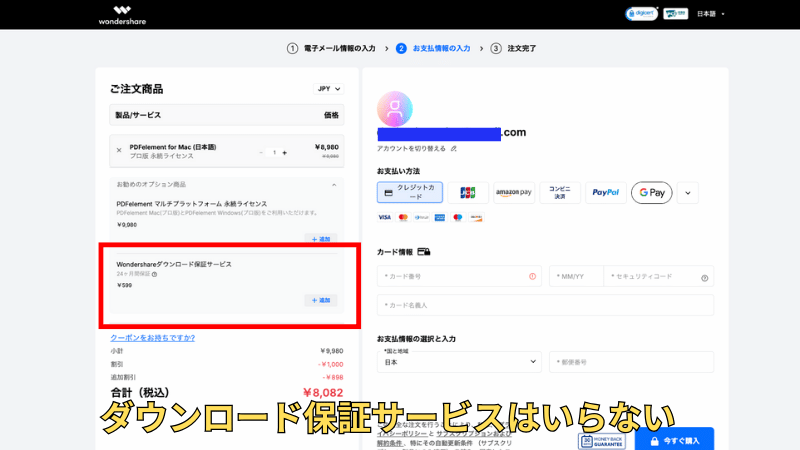Open クーポンをお持ちですか? link

coord(153,338)
